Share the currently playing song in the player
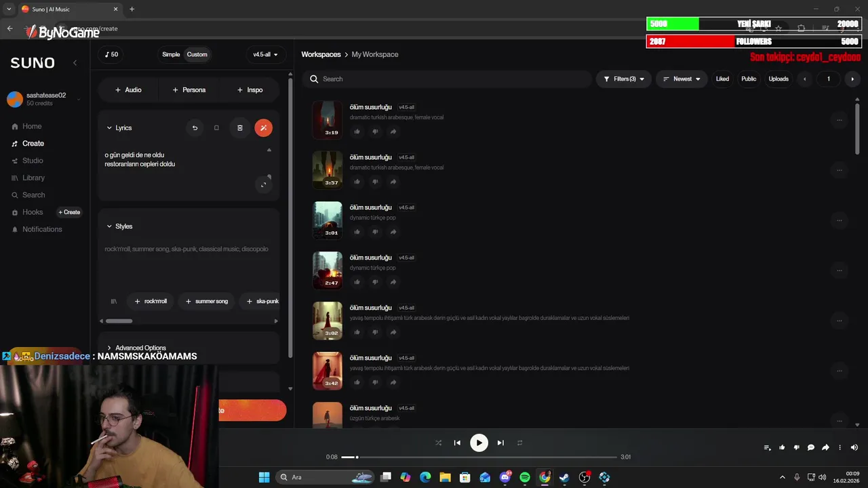868x488 pixels. point(825,447)
